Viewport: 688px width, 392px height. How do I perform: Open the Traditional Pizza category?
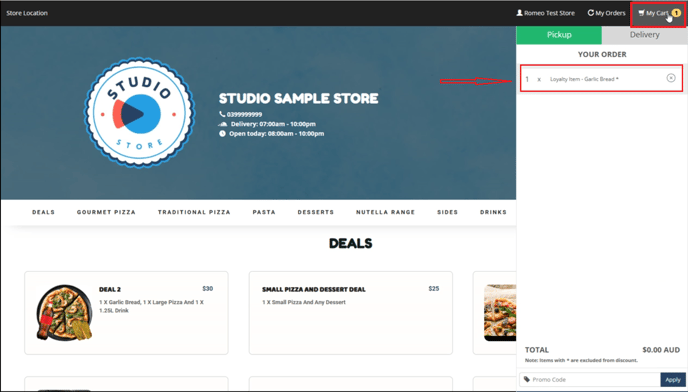[x=194, y=212]
